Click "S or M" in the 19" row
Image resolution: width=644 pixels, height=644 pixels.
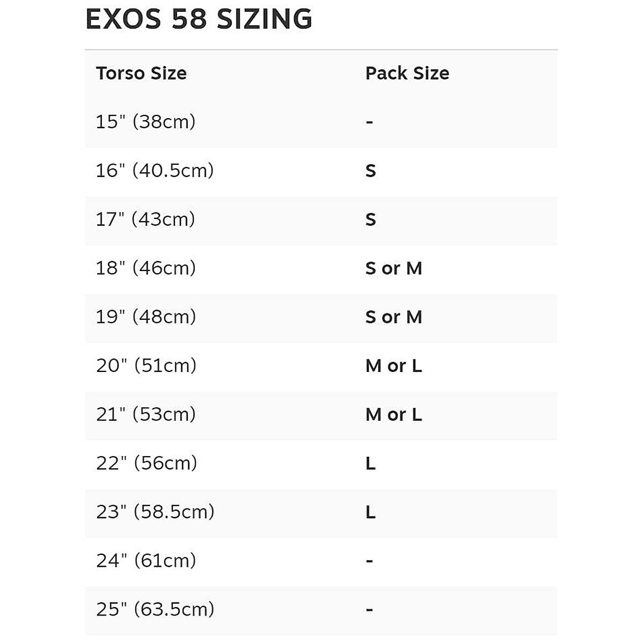(393, 317)
